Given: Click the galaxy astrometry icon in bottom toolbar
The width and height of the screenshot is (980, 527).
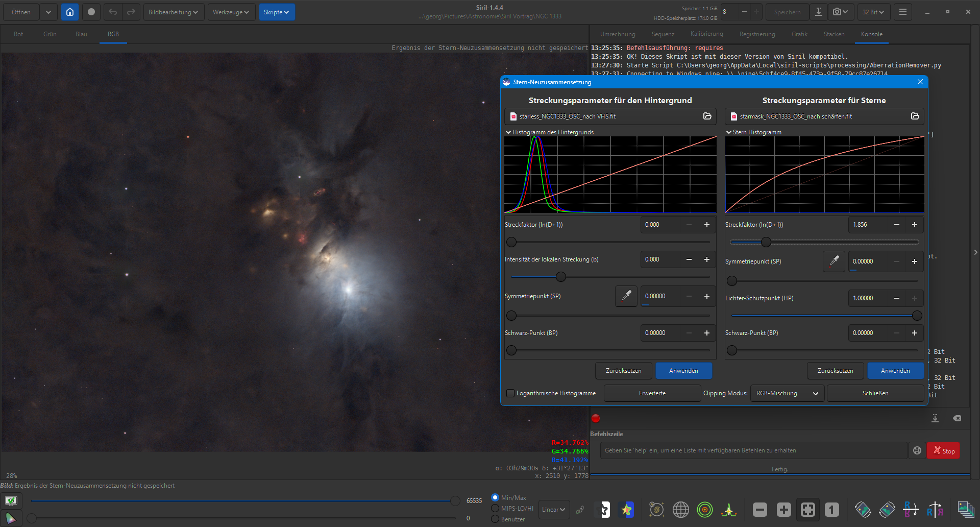Looking at the screenshot, I should point(656,509).
